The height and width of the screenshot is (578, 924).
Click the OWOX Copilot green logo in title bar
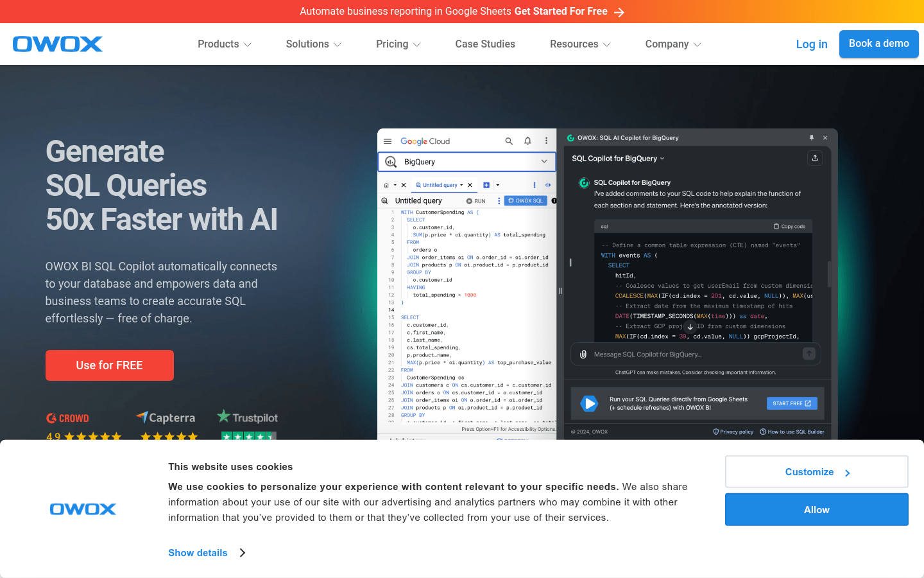[x=570, y=138]
